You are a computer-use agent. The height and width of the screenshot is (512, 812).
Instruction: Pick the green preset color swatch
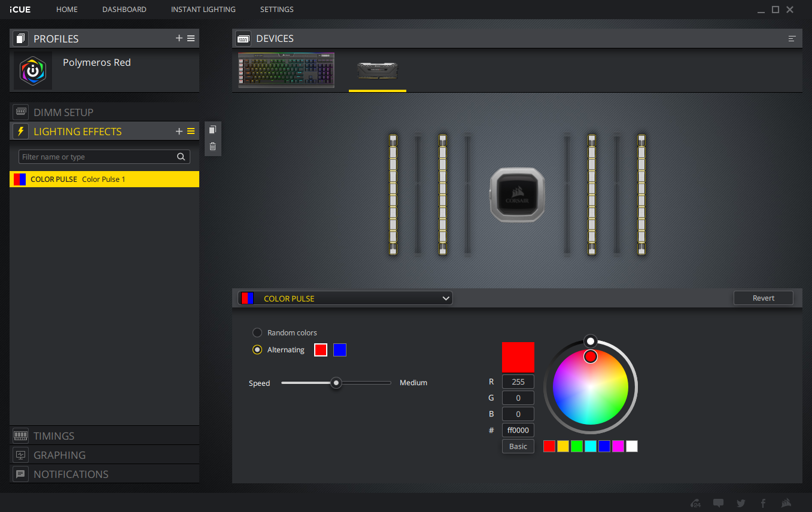pyautogui.click(x=577, y=446)
